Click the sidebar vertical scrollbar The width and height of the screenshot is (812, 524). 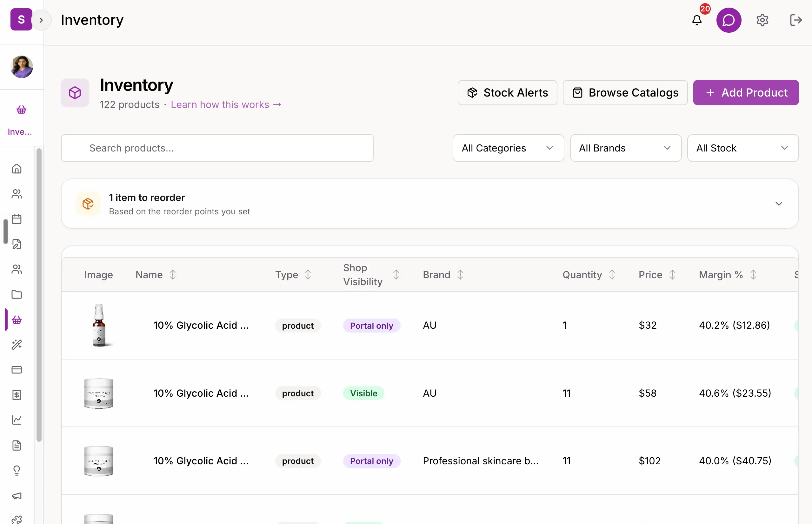tap(39, 295)
